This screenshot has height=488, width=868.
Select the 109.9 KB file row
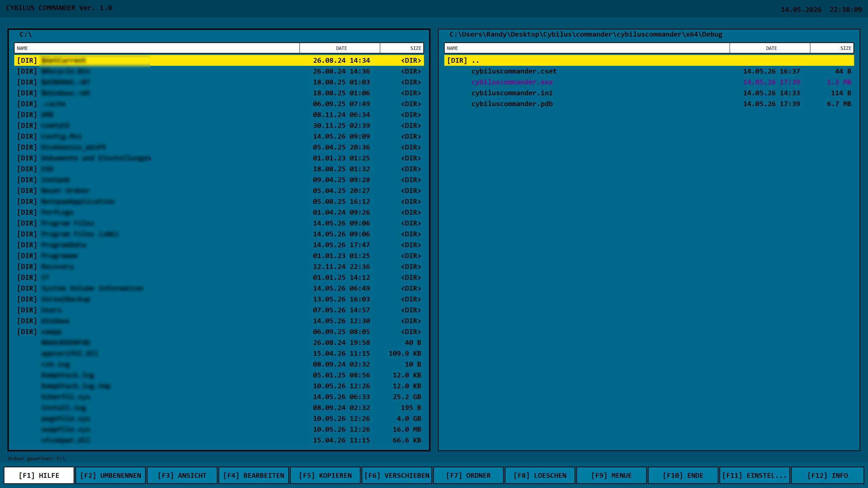tap(219, 353)
